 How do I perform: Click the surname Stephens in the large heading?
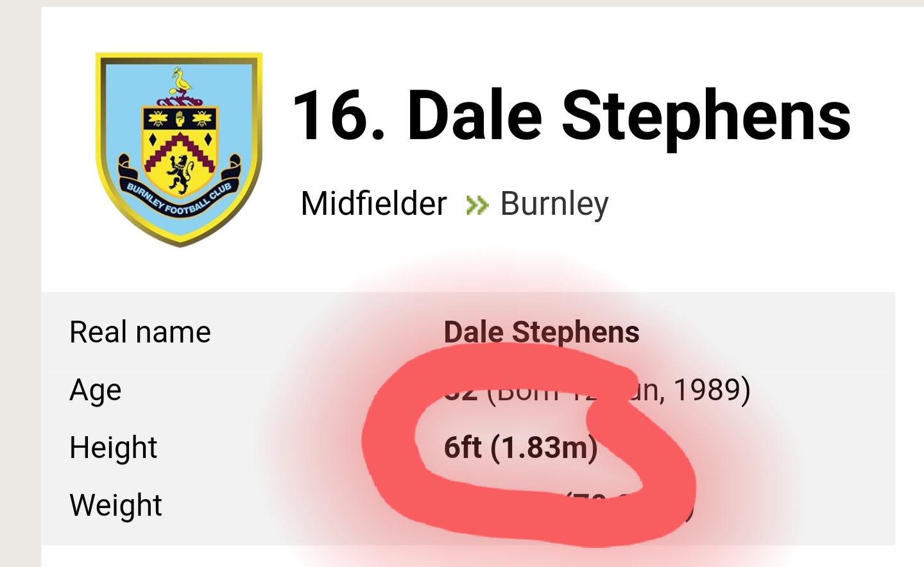point(706,116)
